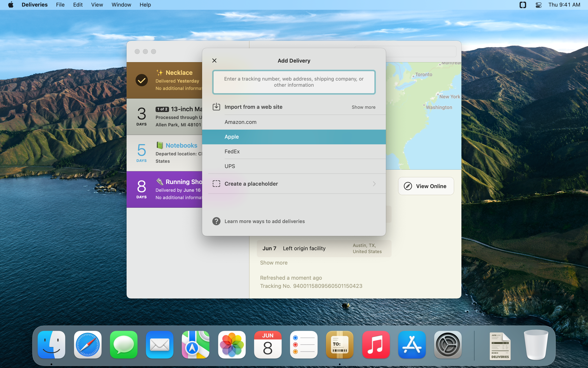This screenshot has width=588, height=368.
Task: Open the Edit menu
Action: pos(78,5)
